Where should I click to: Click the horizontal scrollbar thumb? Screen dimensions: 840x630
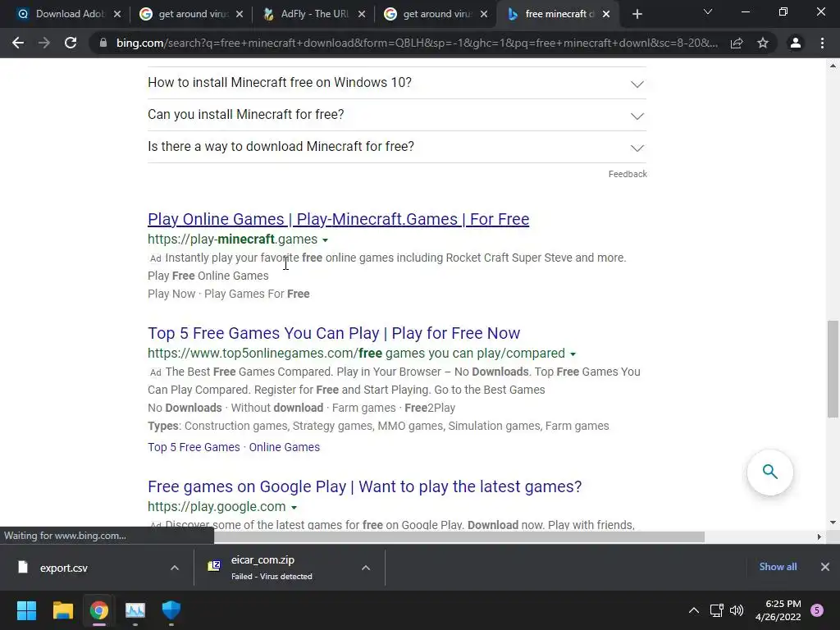click(459, 536)
